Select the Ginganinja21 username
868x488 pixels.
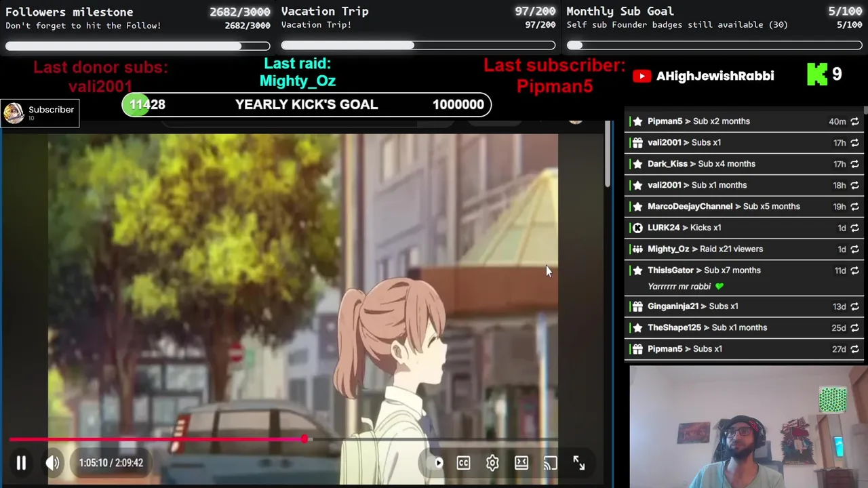(673, 306)
